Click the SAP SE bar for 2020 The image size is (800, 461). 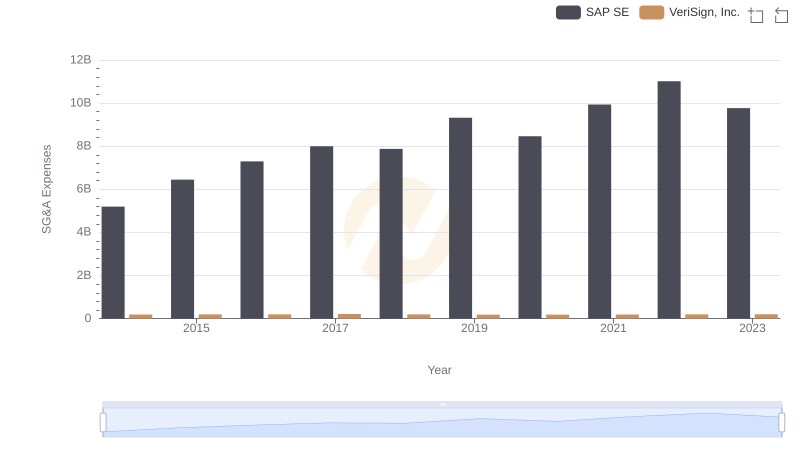(x=530, y=227)
